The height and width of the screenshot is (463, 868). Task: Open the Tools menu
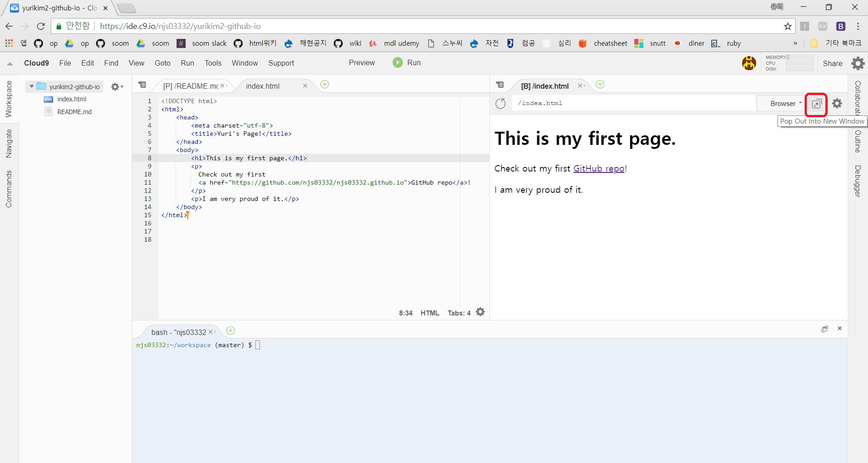[x=213, y=63]
